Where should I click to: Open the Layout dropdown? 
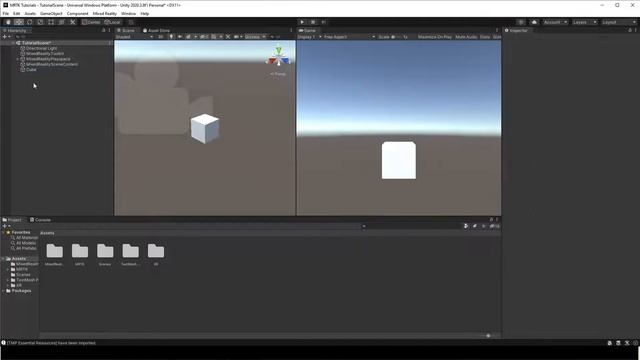tap(618, 22)
